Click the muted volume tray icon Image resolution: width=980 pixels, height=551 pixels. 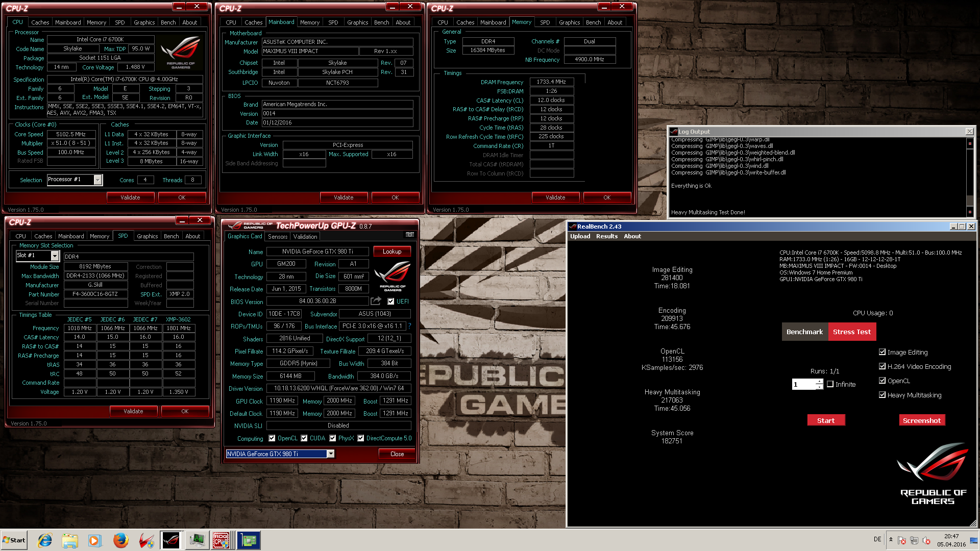point(926,540)
